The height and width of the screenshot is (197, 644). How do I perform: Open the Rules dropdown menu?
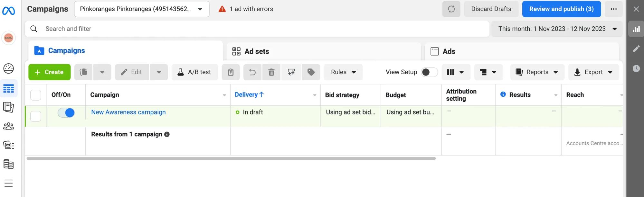343,72
